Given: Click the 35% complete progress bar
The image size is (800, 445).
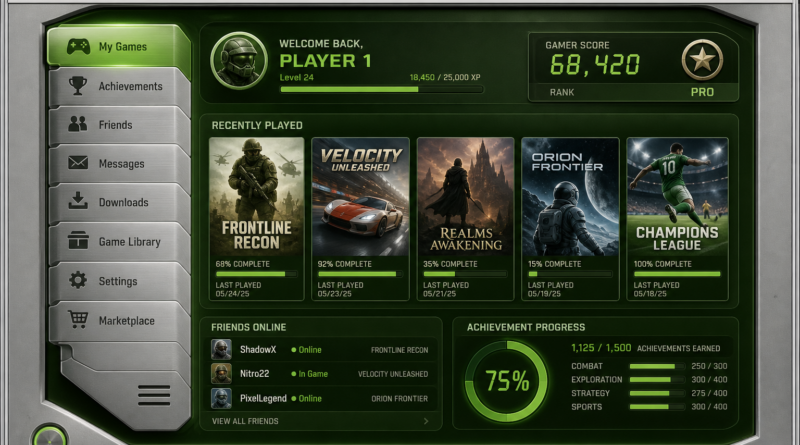Looking at the screenshot, I should 465,274.
